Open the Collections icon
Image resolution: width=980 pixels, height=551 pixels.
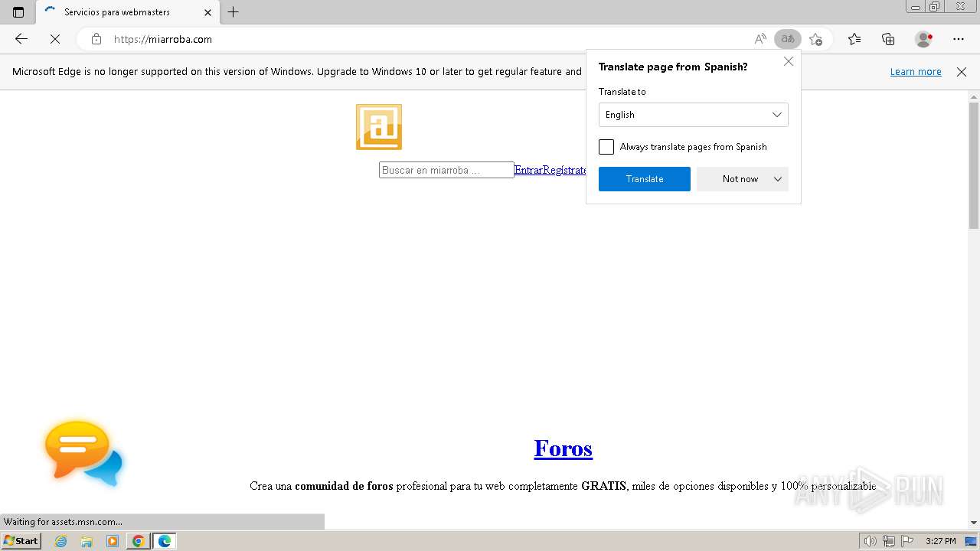point(888,39)
